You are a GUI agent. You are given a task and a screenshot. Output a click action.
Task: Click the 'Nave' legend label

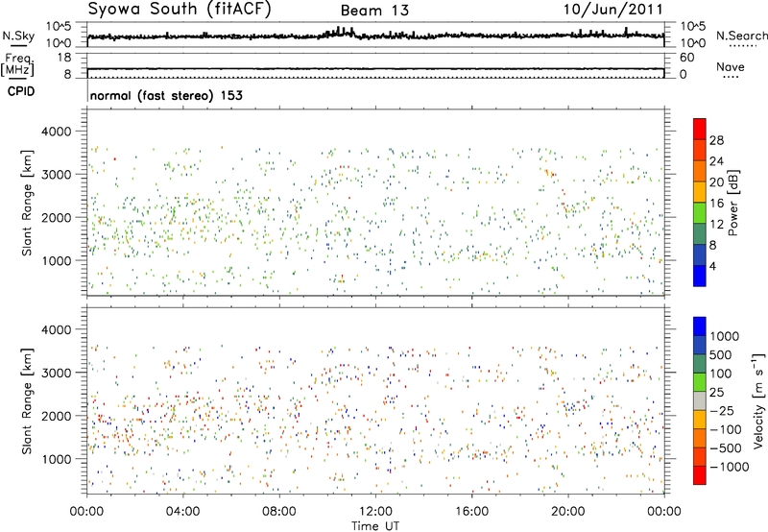coord(731,66)
